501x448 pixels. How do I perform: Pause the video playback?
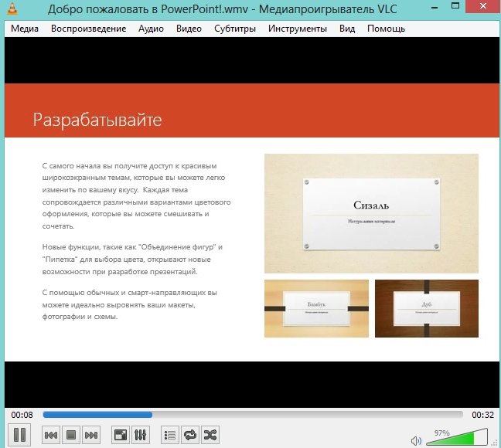(x=20, y=435)
